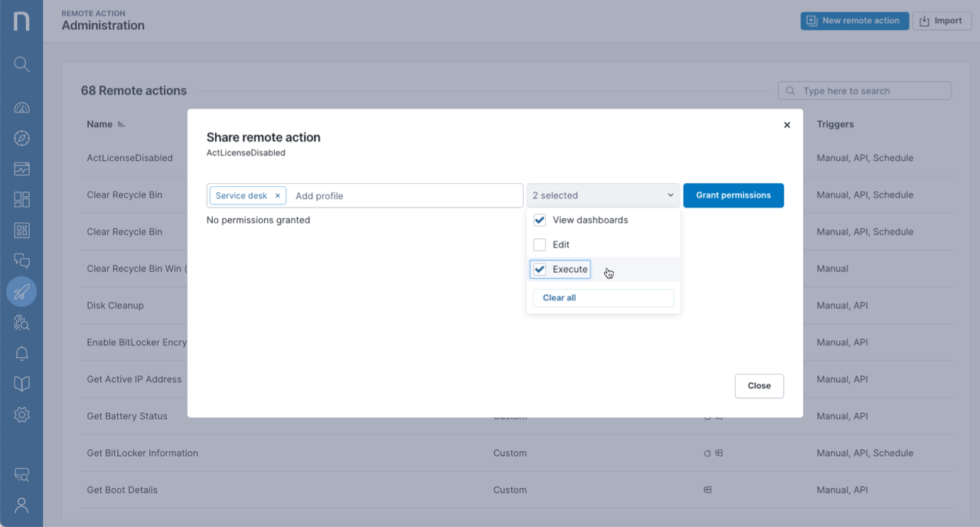Open the investigations magnifier icon in sidebar
The image size is (980, 527).
(x=21, y=322)
